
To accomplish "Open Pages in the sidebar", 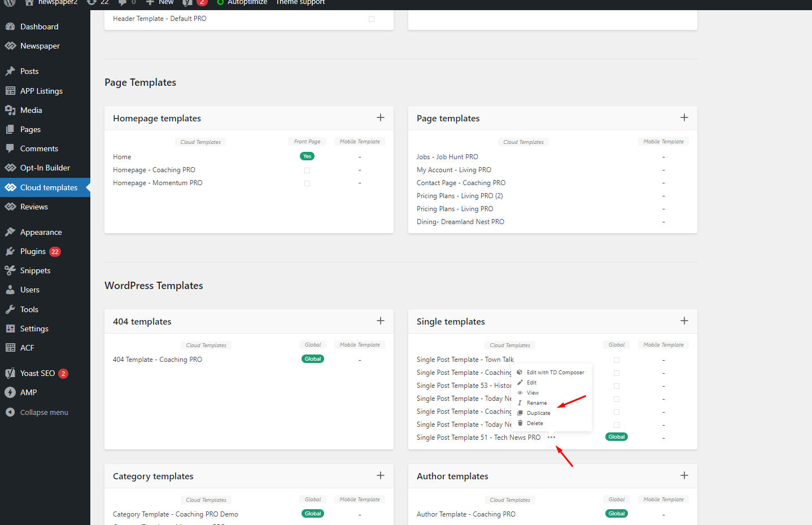I will click(x=30, y=129).
